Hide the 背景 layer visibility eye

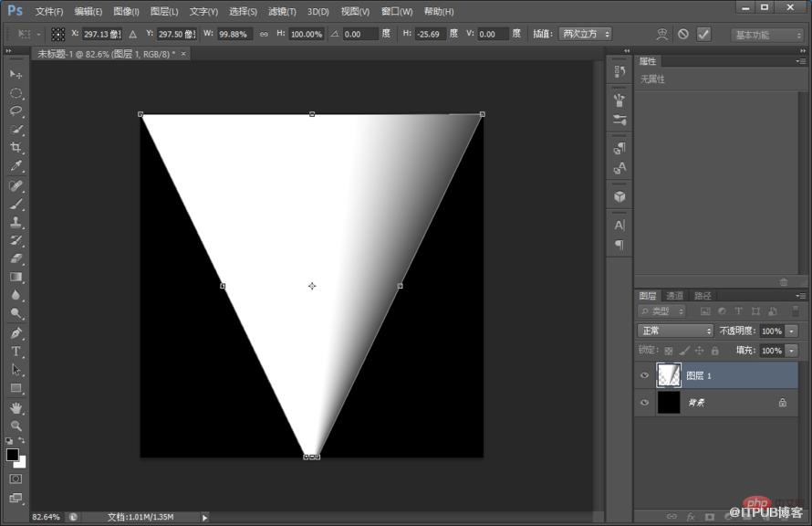tap(645, 403)
